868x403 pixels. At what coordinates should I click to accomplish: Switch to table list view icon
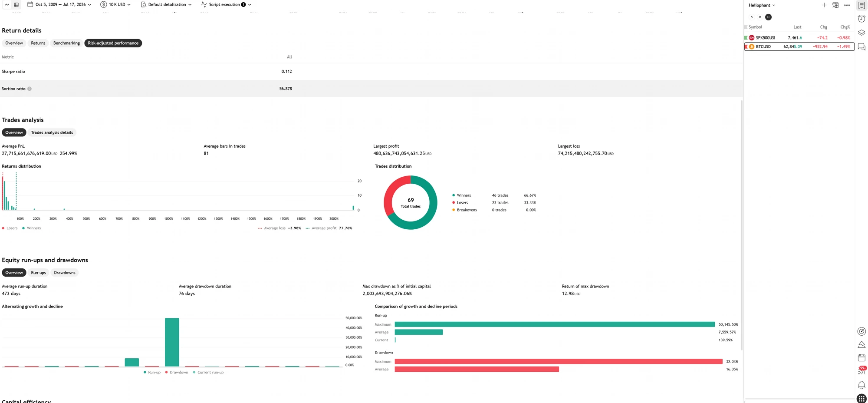click(x=16, y=5)
